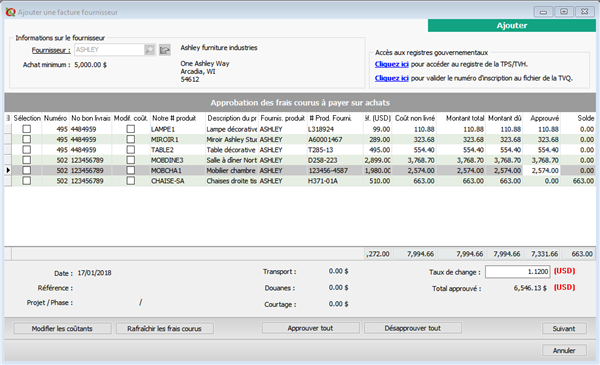The height and width of the screenshot is (365, 600).
Task: Click Lampe décorative description cell
Action: (232, 129)
